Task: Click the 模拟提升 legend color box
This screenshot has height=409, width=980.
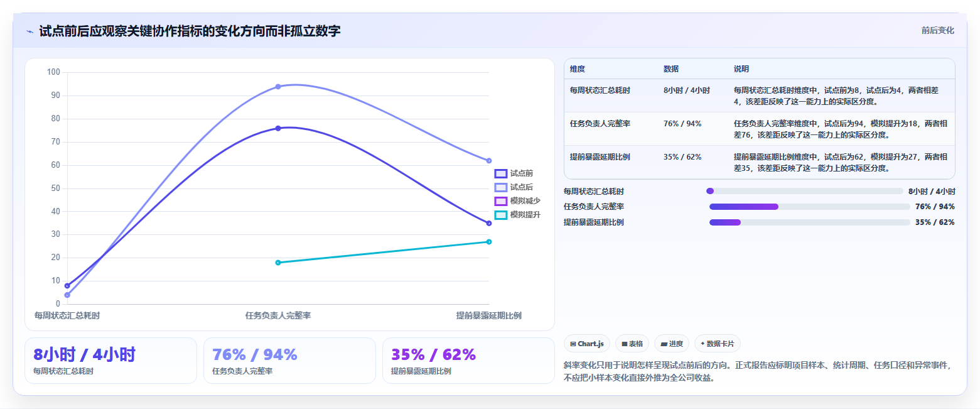Action: pos(501,215)
